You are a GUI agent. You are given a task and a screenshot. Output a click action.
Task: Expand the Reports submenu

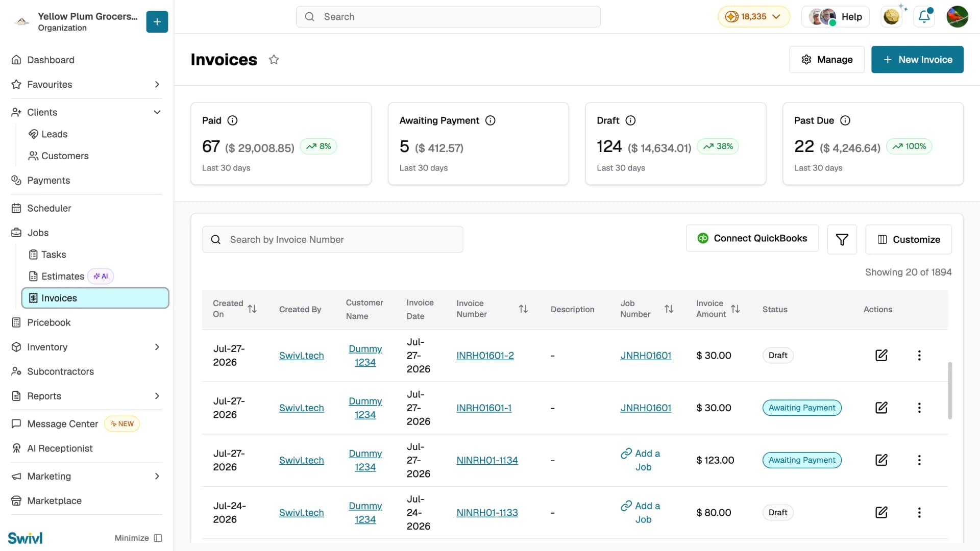coord(157,396)
